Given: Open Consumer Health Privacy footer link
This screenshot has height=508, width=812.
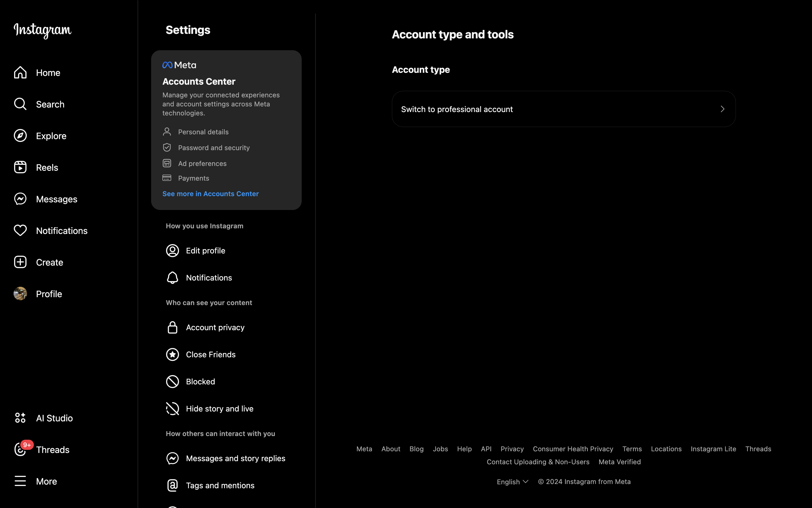Looking at the screenshot, I should pos(573,449).
